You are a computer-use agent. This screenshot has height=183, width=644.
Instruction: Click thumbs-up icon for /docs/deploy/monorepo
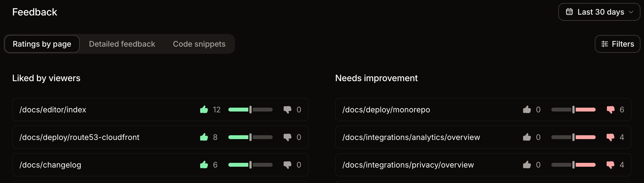[527, 109]
